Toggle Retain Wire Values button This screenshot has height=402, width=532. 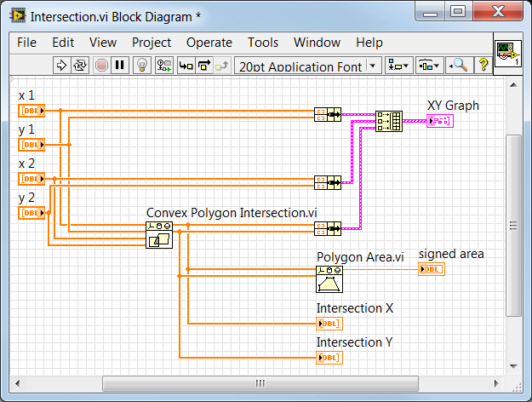tap(164, 65)
